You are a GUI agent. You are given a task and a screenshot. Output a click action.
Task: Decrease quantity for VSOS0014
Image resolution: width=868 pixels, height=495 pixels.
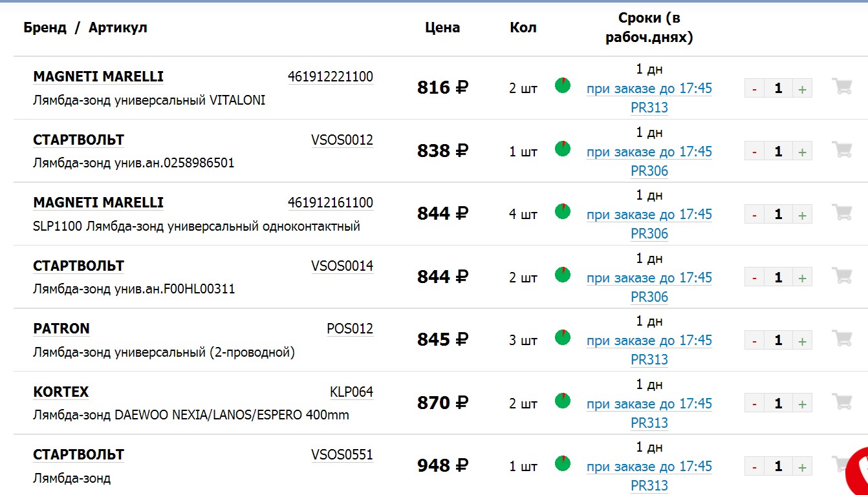(x=755, y=278)
